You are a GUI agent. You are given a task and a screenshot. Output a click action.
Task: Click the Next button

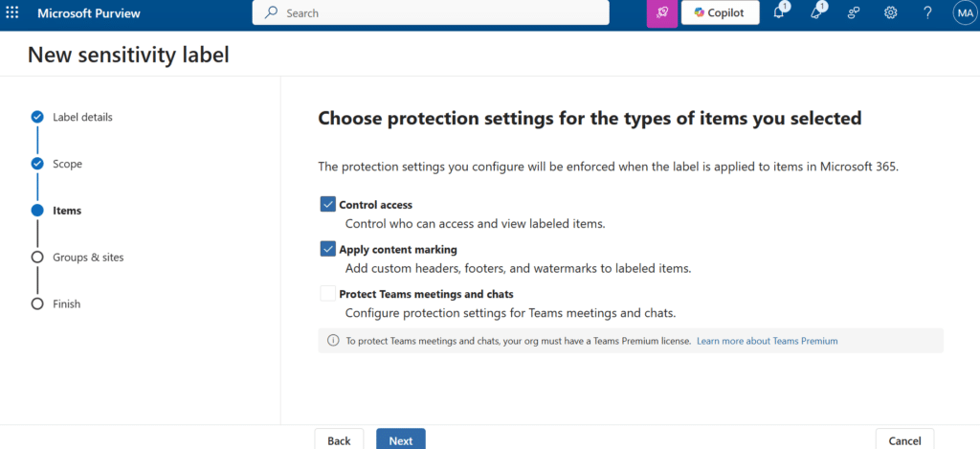[x=400, y=439]
